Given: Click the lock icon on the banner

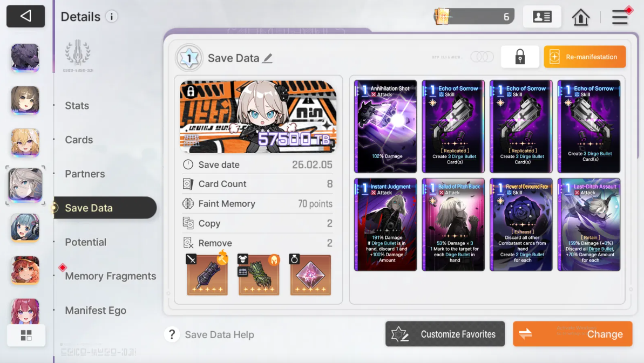Looking at the screenshot, I should pyautogui.click(x=190, y=91).
